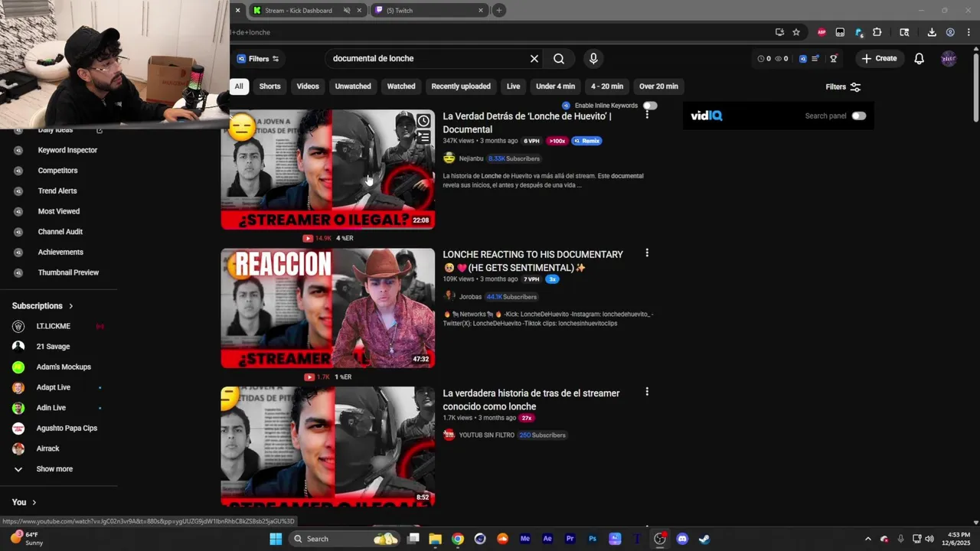
Task: Click the YouTube search magnifier button
Action: 559,59
